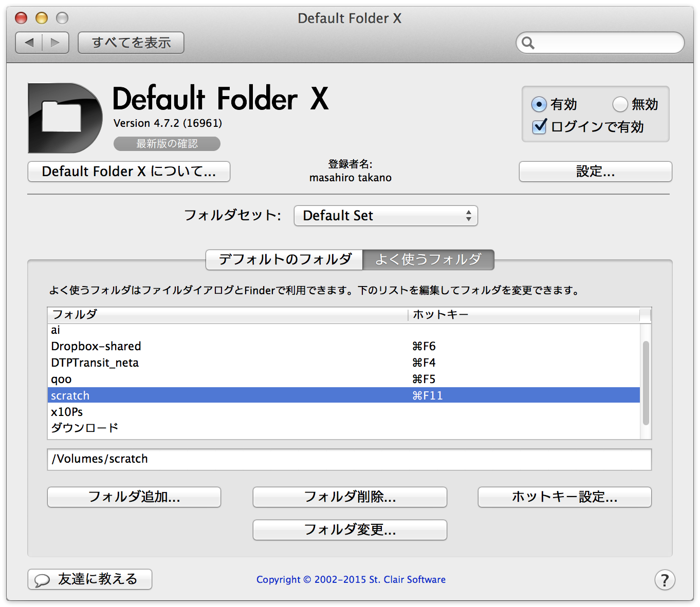Click the folder list vertical scrollbar
This screenshot has height=607, width=700.
[x=646, y=383]
